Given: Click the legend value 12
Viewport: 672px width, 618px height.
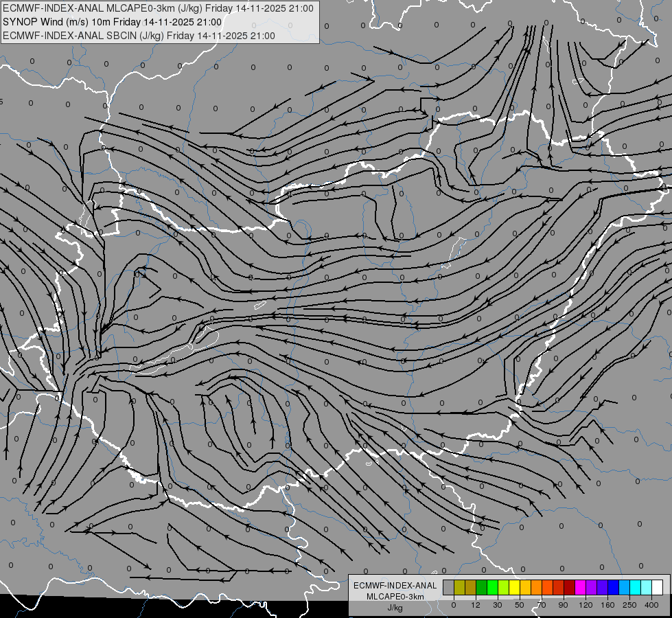Looking at the screenshot, I should (x=476, y=605).
